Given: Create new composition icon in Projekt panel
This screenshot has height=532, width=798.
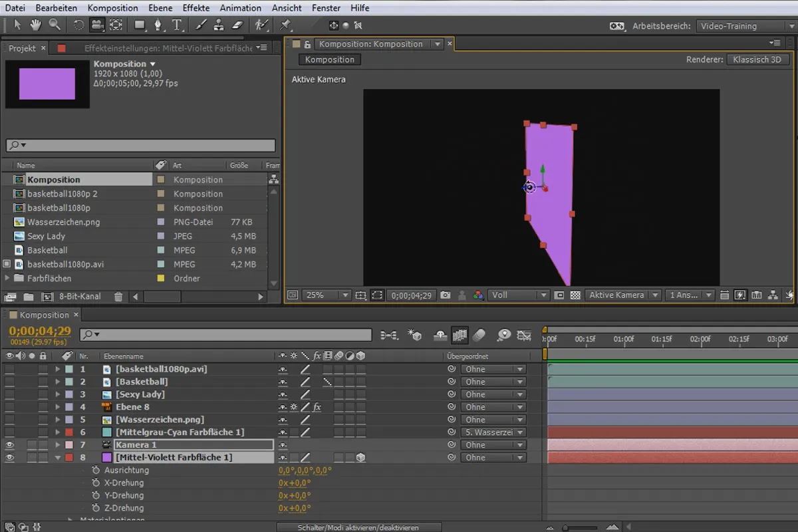Looking at the screenshot, I should [x=47, y=297].
